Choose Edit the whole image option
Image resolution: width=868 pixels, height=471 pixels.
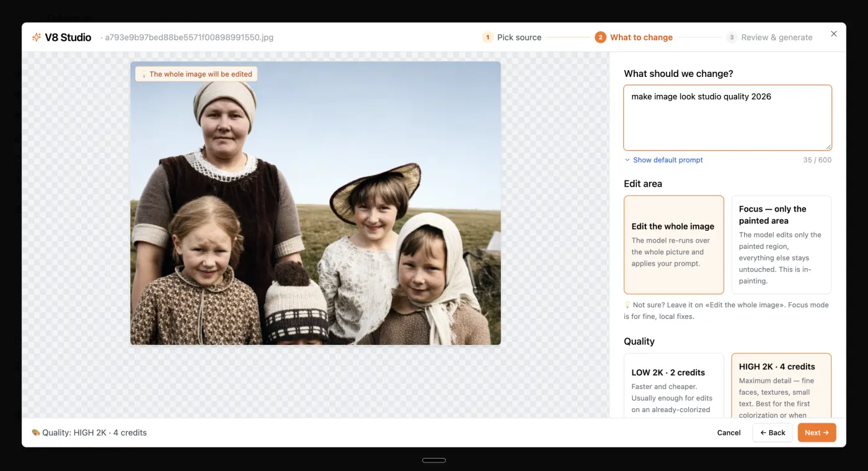pyautogui.click(x=674, y=244)
